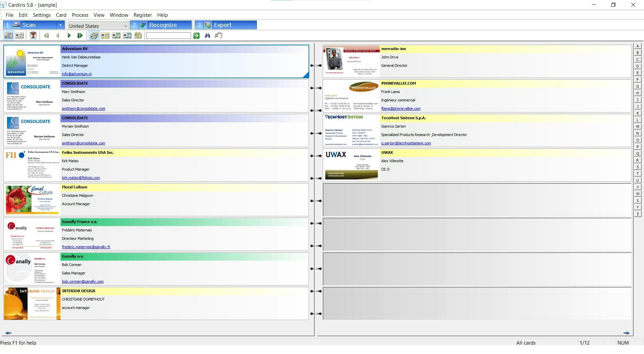The width and height of the screenshot is (644, 354).
Task: Jump to index letter T tab
Action: (x=637, y=174)
